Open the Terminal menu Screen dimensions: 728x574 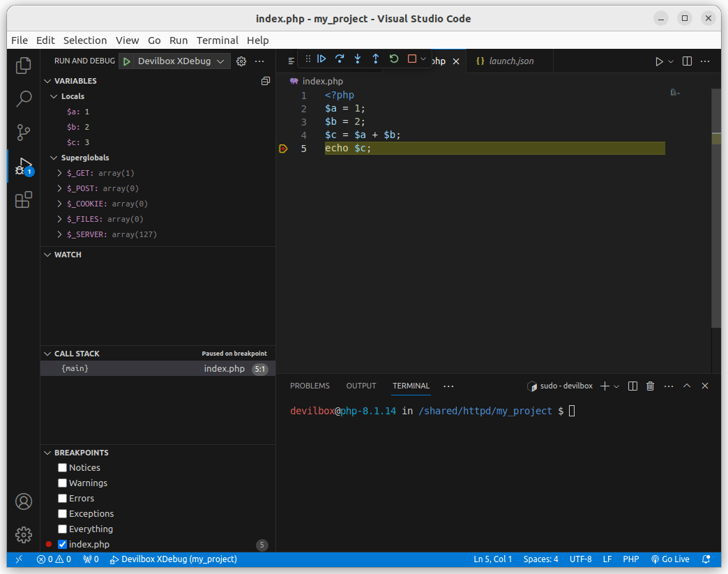point(217,40)
